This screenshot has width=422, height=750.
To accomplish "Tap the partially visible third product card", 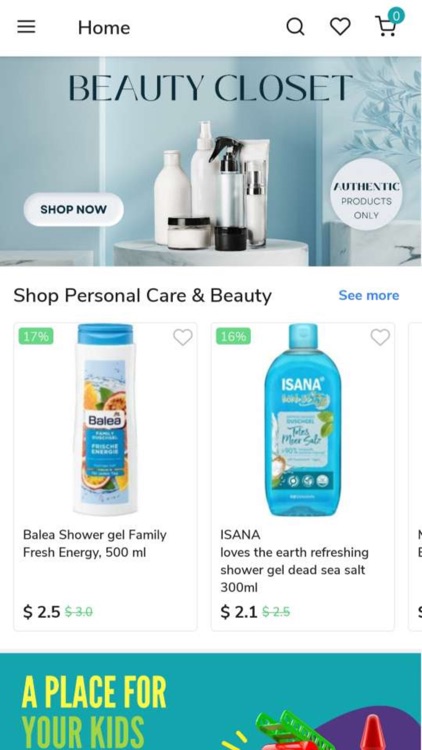I will click(415, 477).
